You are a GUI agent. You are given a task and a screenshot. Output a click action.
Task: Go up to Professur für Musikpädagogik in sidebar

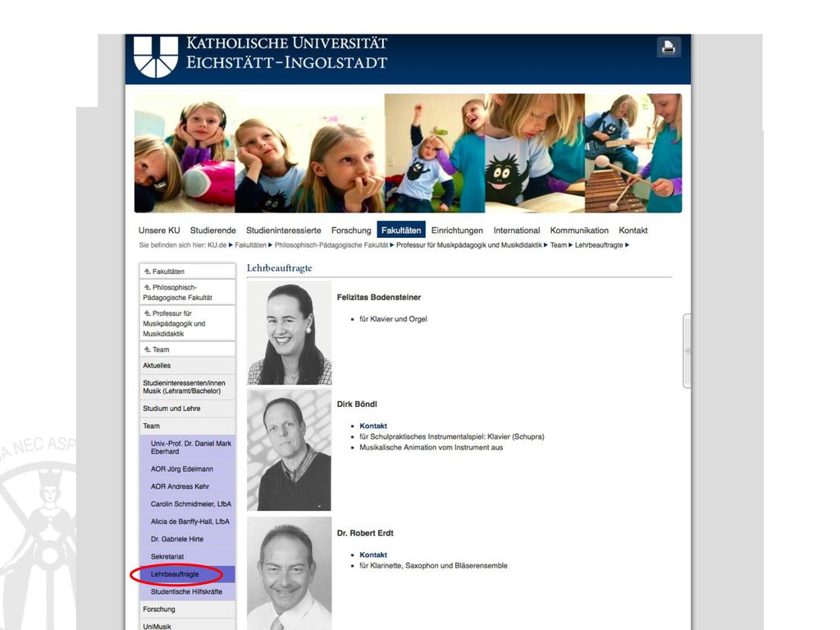pos(187,323)
